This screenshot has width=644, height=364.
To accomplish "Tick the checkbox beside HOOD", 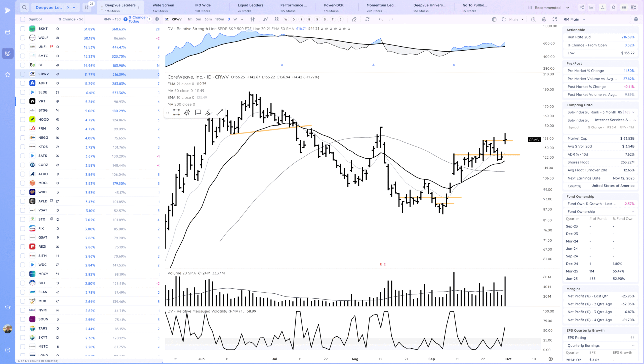I will click(x=23, y=119).
